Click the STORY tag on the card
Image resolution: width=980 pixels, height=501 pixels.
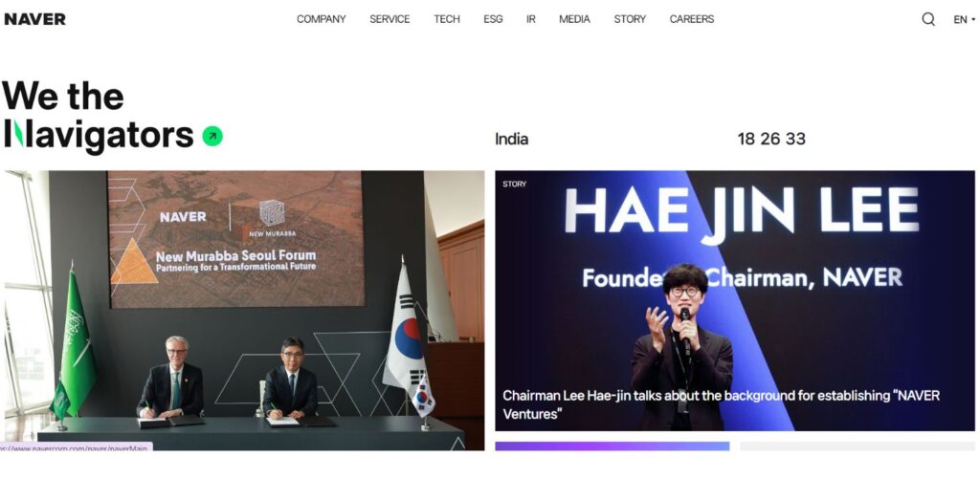click(514, 185)
